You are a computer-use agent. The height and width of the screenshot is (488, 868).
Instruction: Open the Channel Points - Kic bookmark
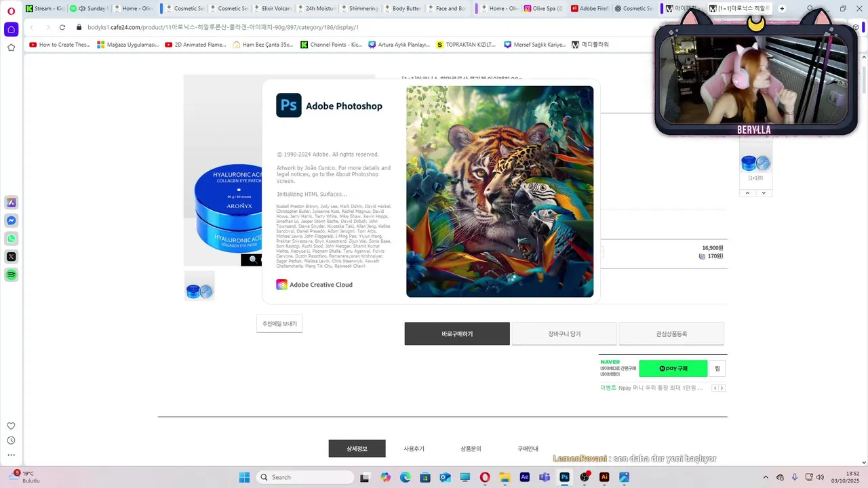(331, 45)
